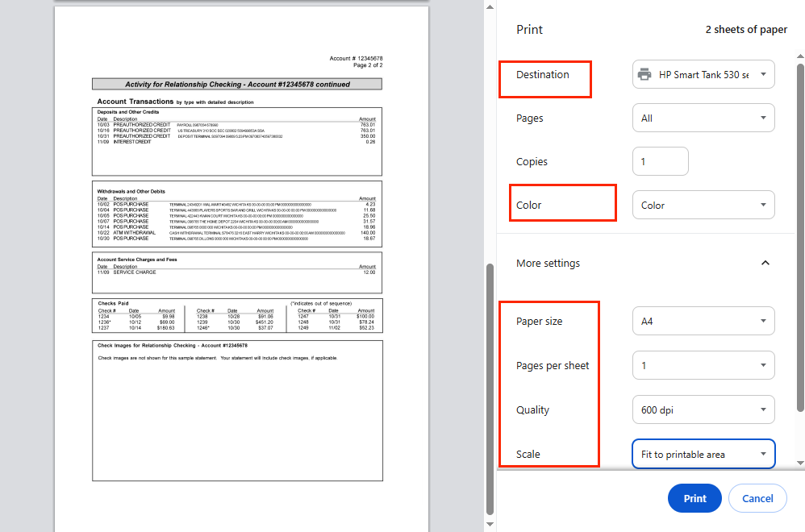
Task: Open the Pages per sheet dropdown
Action: pyautogui.click(x=703, y=365)
